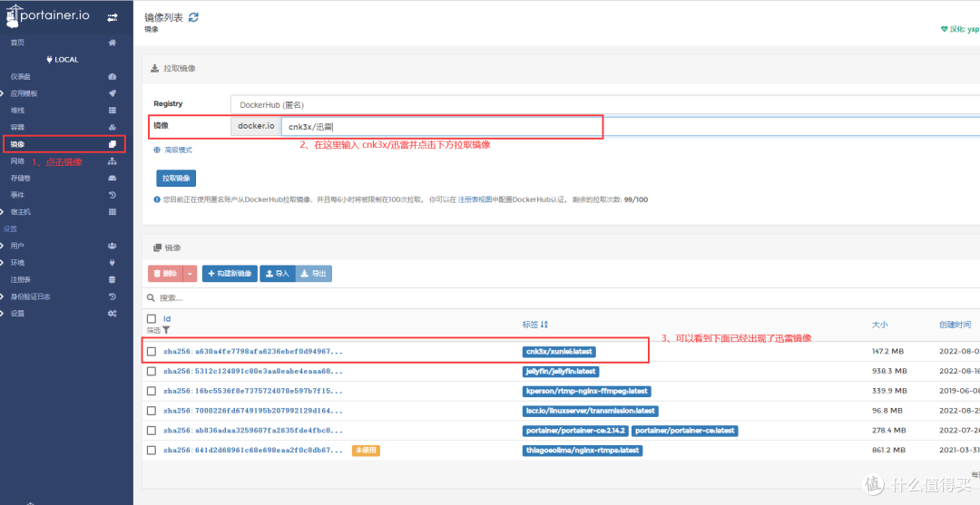Click the dashboard gauge icon beside 仪表盘
Image resolution: width=980 pixels, height=505 pixels.
pos(113,77)
